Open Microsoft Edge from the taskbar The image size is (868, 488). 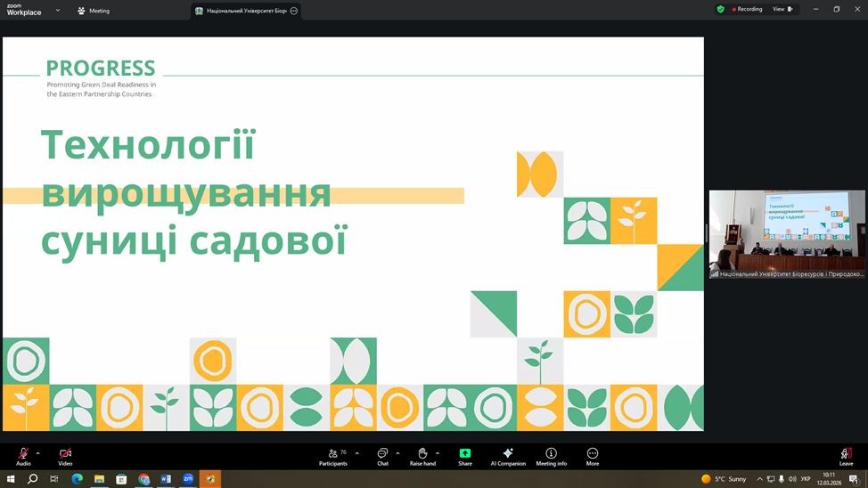pos(77,478)
